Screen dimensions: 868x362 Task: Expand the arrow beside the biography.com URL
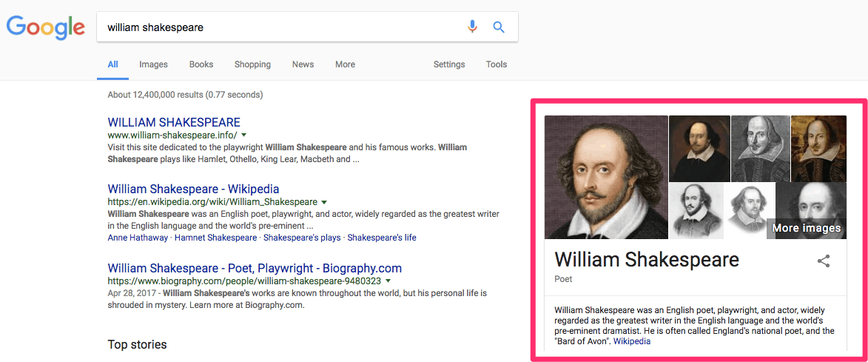388,281
